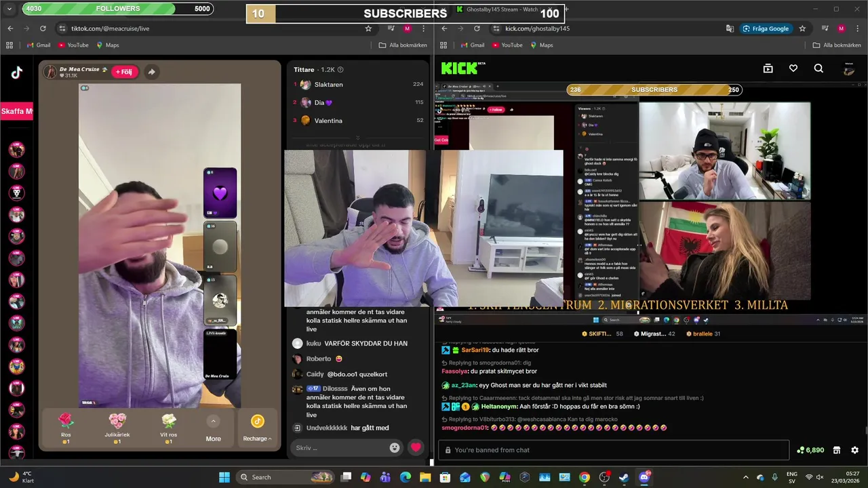Open Kick chat gift shop icon
868x488 pixels.
[x=837, y=450]
